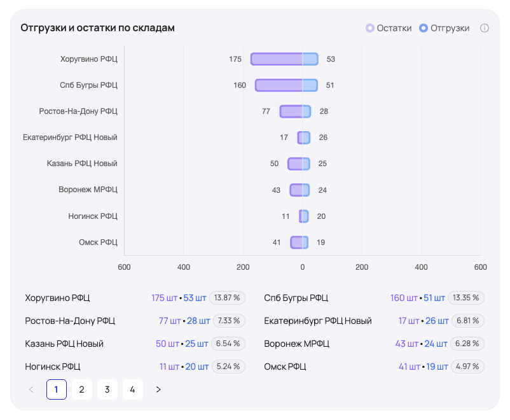Click the info icon next to Отгрузки
The image size is (510, 420).
[x=485, y=28]
